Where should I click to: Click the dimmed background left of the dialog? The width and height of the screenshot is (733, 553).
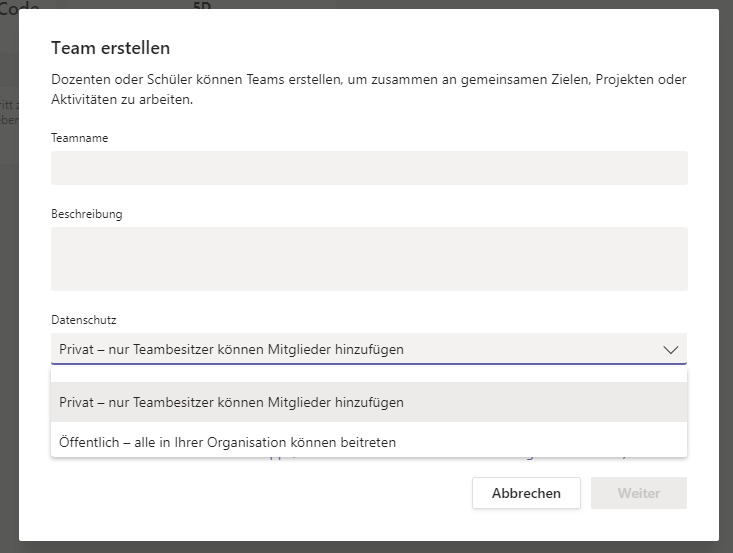[9, 300]
